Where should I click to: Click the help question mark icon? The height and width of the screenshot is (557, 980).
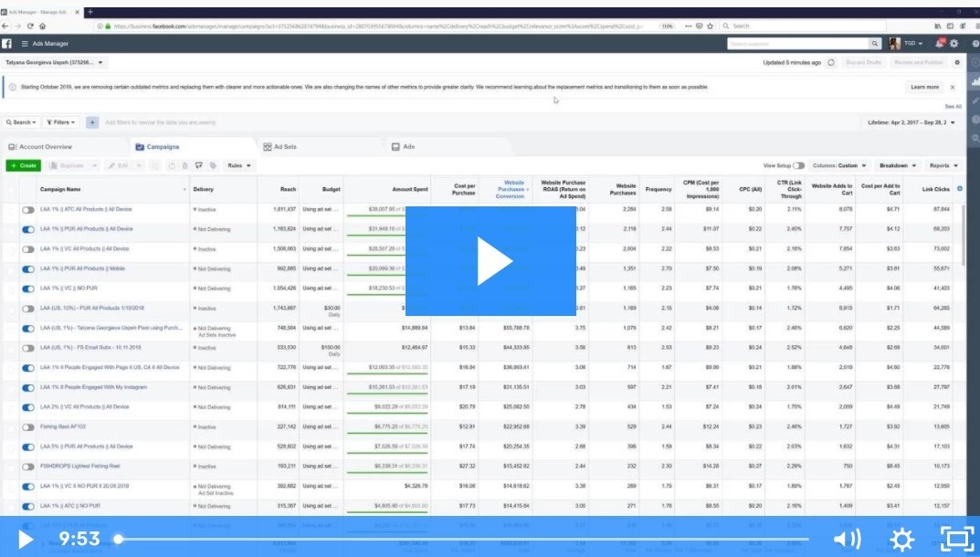point(975,44)
